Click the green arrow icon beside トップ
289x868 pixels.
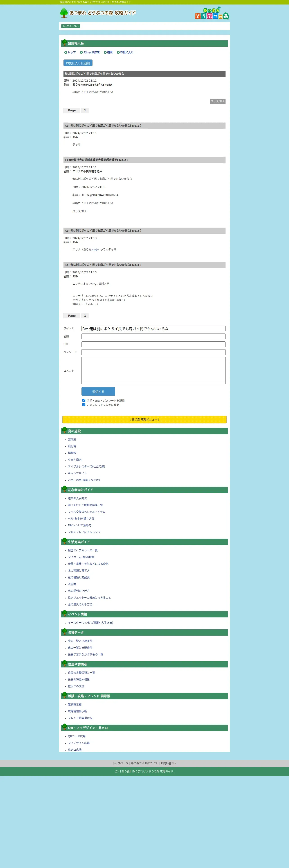pos(66,52)
